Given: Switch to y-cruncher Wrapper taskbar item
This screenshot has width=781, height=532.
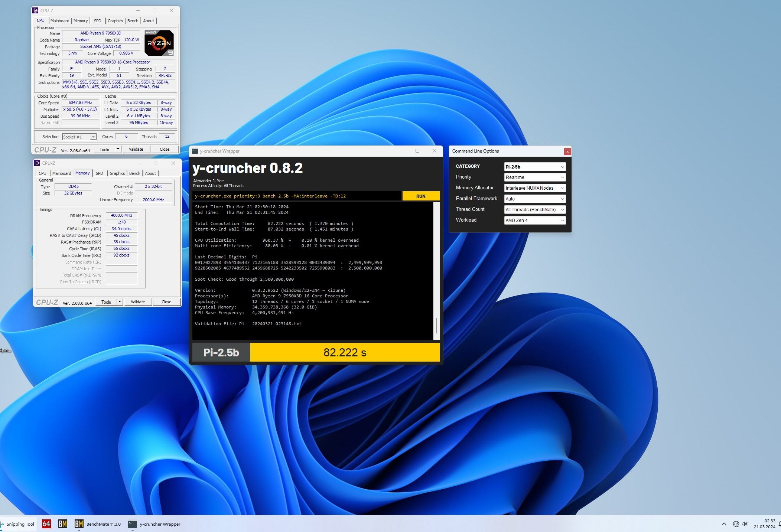Looking at the screenshot, I should click(x=154, y=524).
